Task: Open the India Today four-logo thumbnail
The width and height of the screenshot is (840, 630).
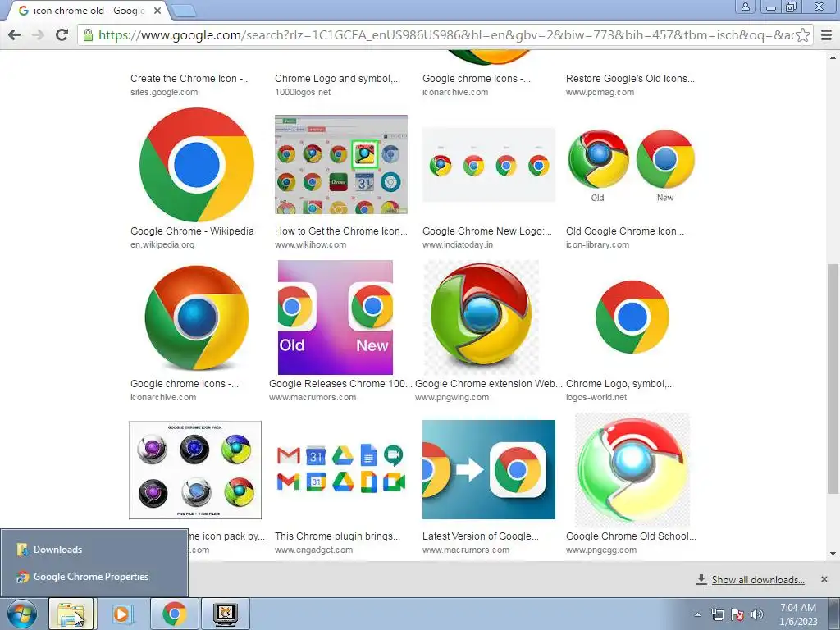Action: [489, 164]
